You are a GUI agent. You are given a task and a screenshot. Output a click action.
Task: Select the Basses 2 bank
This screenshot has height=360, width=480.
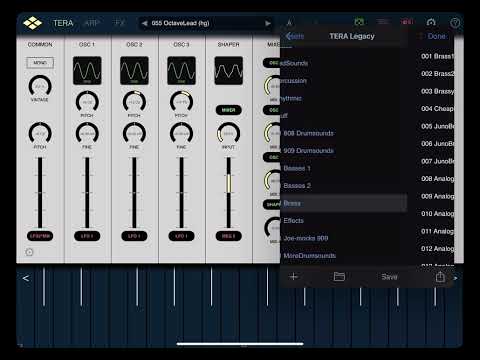pos(343,185)
